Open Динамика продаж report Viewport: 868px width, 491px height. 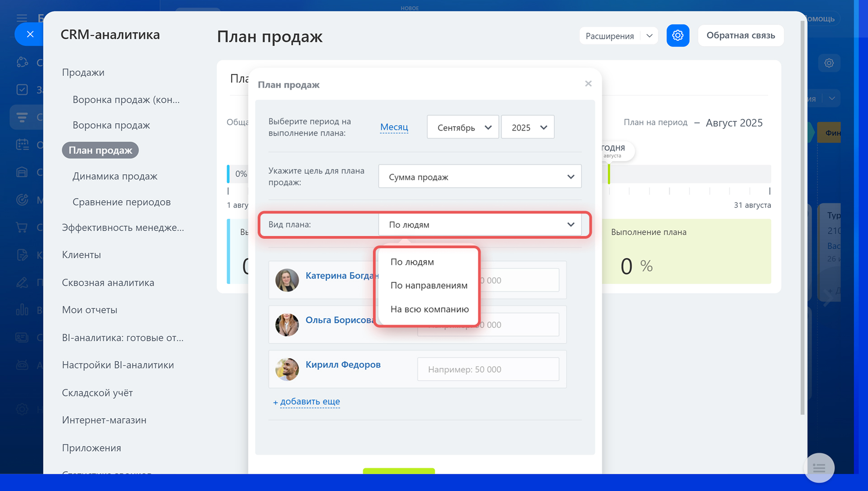click(x=115, y=176)
